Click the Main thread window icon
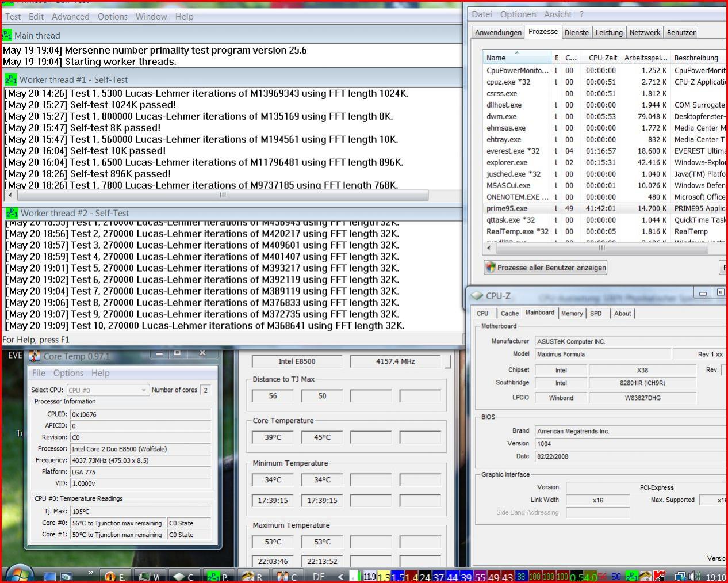728x583 pixels. [x=7, y=35]
